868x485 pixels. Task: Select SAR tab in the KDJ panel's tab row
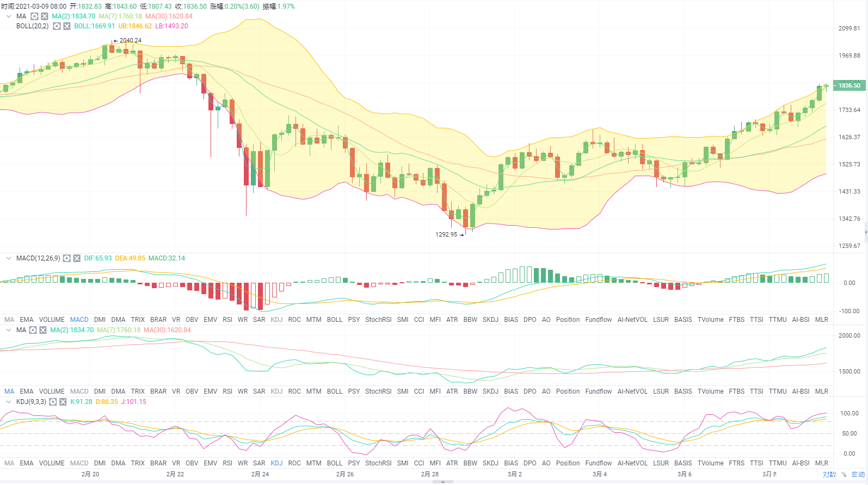(x=259, y=463)
